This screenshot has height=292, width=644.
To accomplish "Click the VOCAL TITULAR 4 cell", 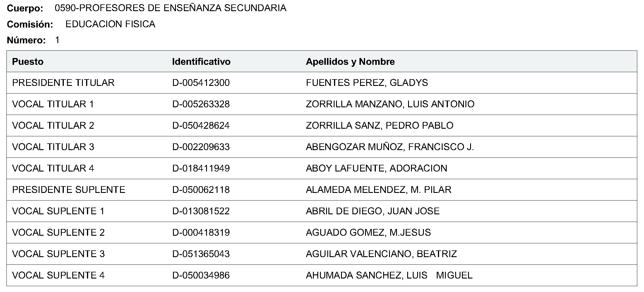I will 53,168.
